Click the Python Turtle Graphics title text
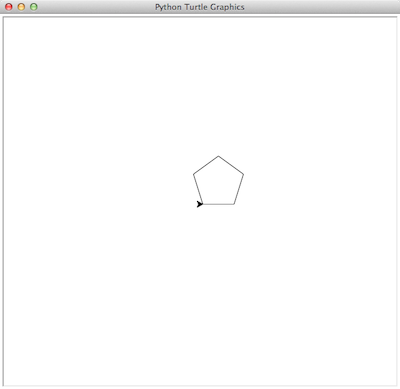The width and height of the screenshot is (400, 389). coord(200,7)
